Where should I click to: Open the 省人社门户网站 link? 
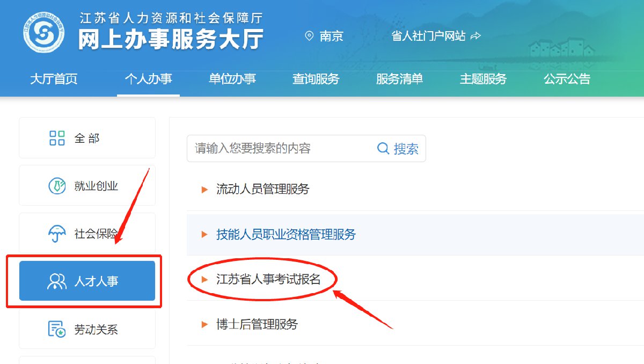[429, 37]
